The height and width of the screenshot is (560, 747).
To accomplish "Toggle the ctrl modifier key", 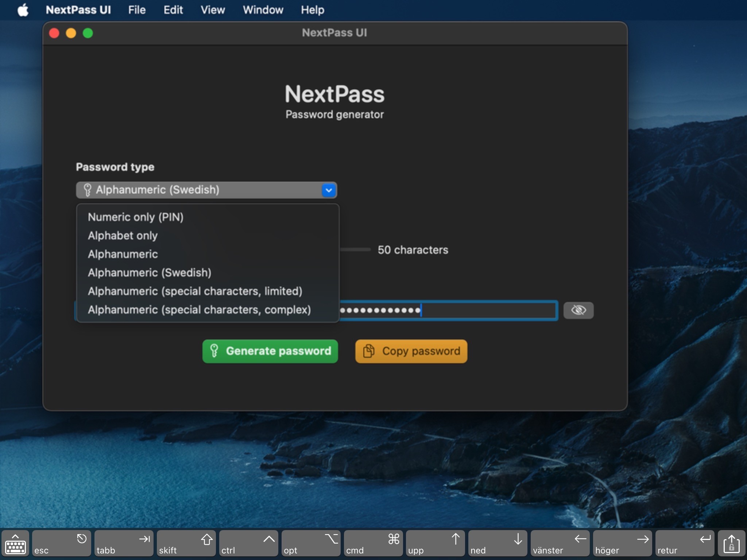I will 248,544.
